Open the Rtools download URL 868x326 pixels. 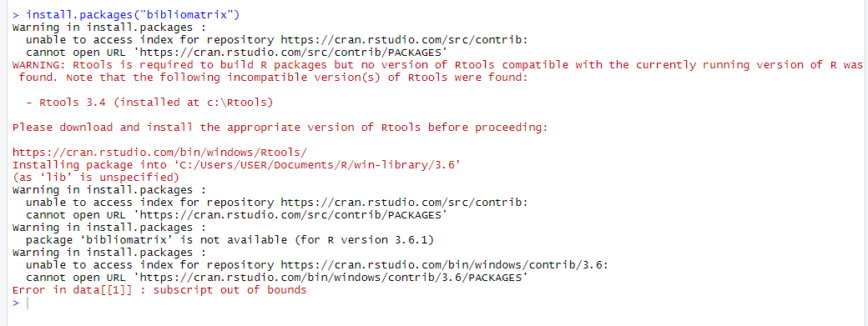tap(160, 153)
